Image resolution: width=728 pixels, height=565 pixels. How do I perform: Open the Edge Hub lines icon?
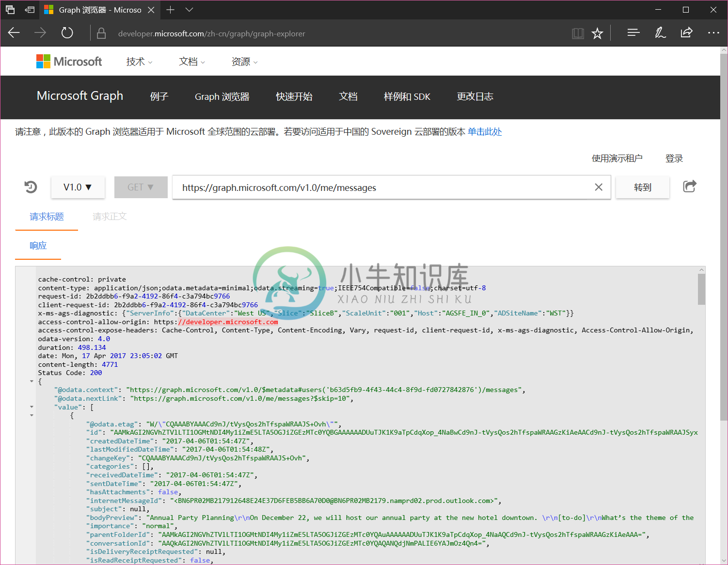[x=633, y=33]
